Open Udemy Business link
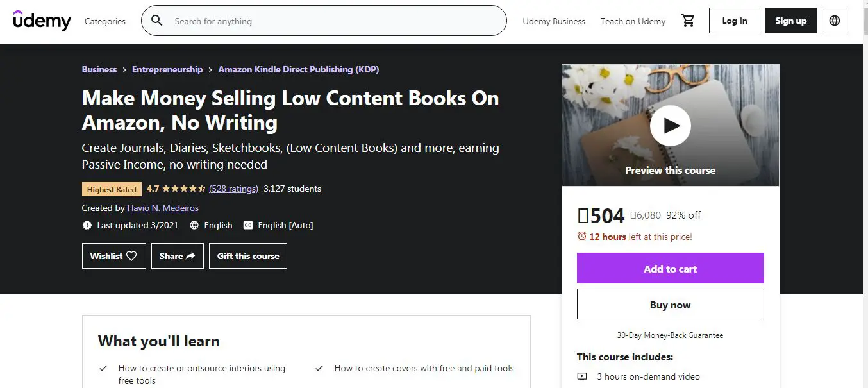Screen dimensions: 868x388 (x=554, y=21)
